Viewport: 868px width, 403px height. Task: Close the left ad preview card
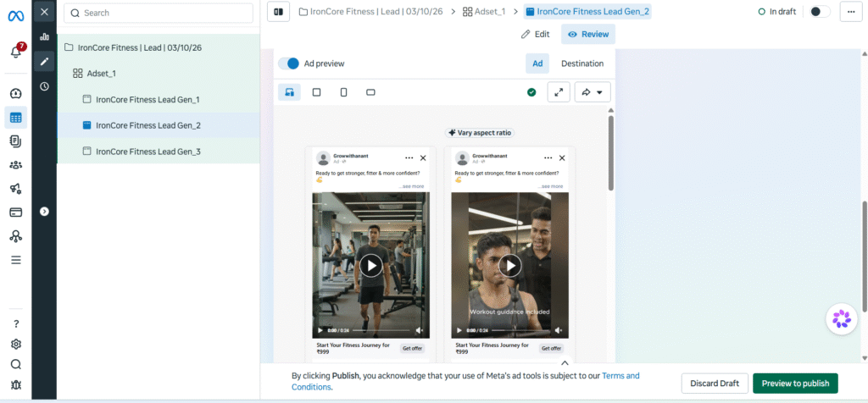click(423, 158)
